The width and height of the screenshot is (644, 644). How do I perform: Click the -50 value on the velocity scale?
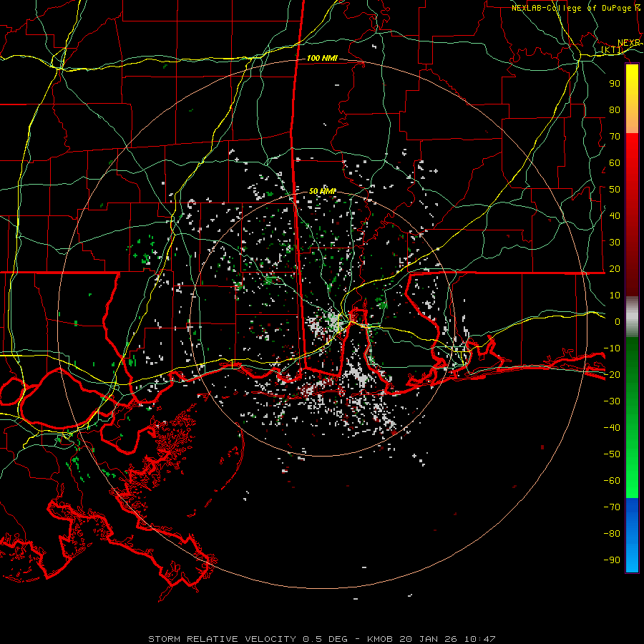[x=612, y=454]
